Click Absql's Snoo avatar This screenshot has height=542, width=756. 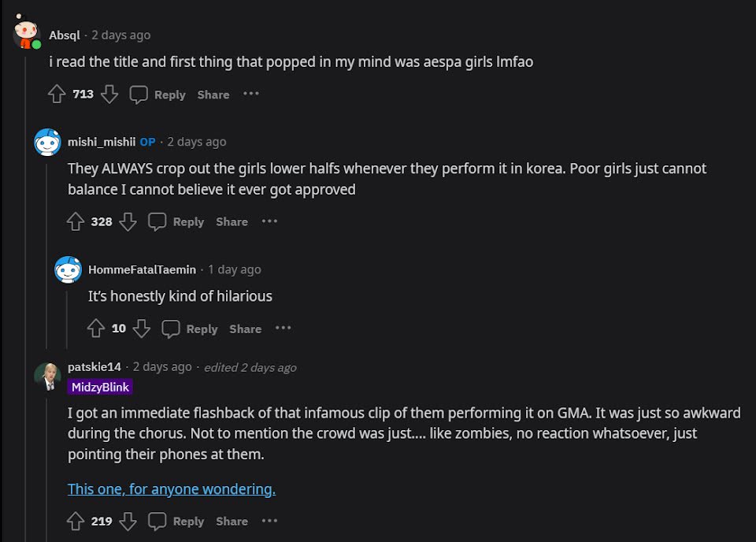pos(27,34)
